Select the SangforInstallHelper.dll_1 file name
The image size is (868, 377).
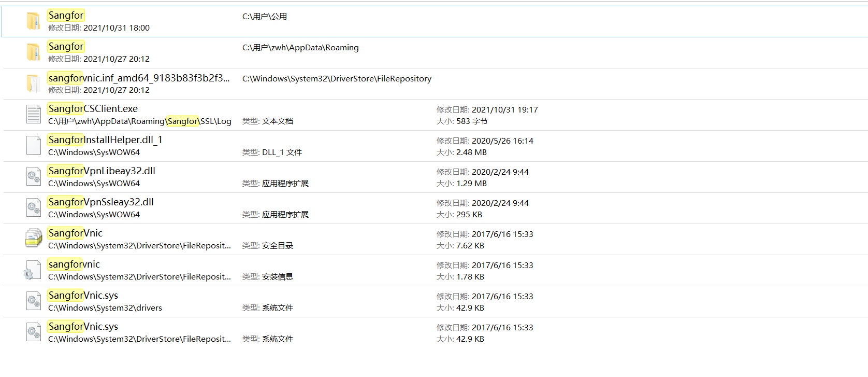[x=106, y=140]
